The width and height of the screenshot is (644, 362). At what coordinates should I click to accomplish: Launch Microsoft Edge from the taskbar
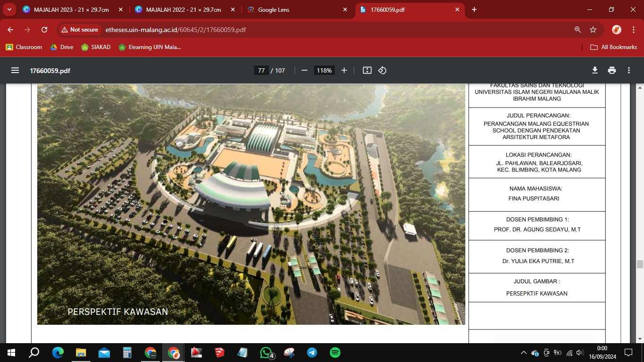(58, 353)
